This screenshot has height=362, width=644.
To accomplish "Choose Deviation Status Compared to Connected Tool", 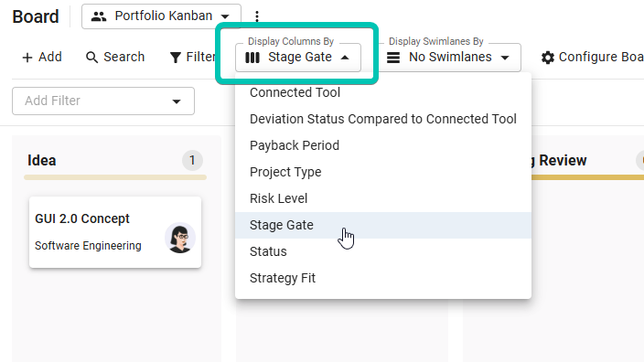I will point(383,119).
